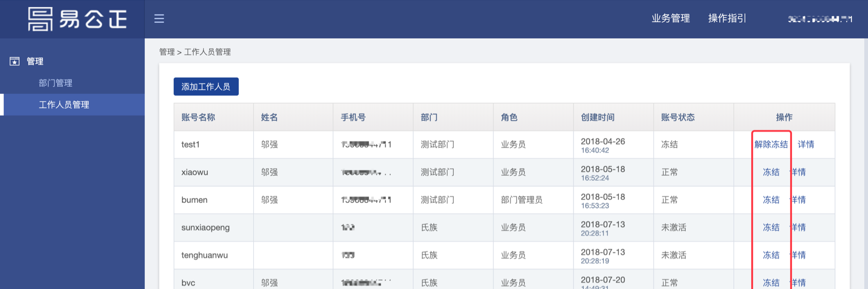Click 冻结 for the bumen account
This screenshot has height=289, width=868.
(771, 200)
